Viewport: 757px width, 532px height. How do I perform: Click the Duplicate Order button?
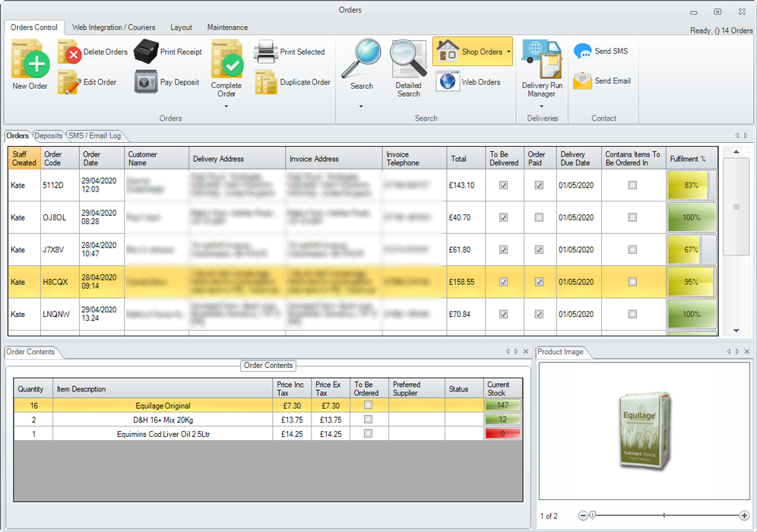pyautogui.click(x=293, y=82)
